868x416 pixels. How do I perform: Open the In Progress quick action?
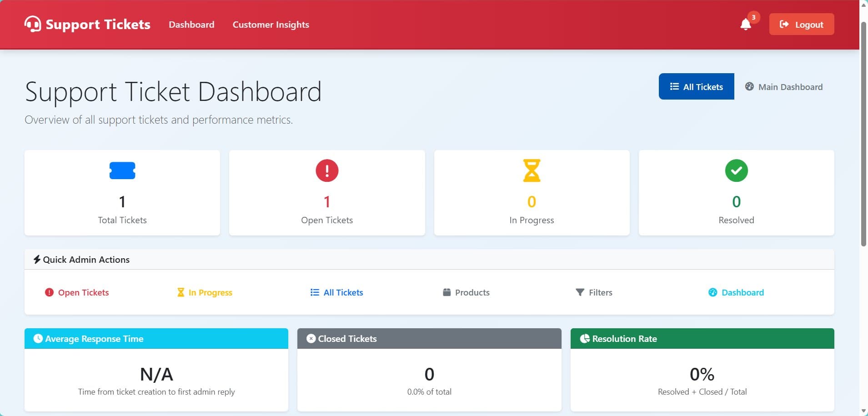click(x=205, y=292)
